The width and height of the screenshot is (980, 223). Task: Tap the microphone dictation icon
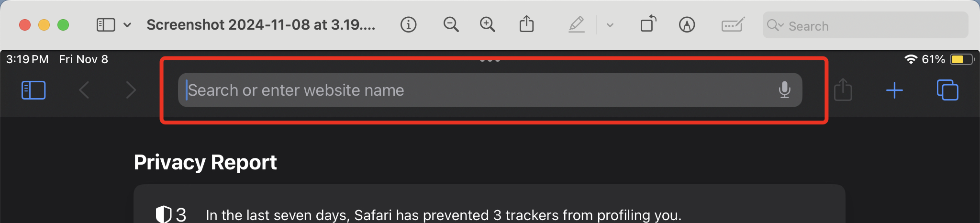[784, 90]
